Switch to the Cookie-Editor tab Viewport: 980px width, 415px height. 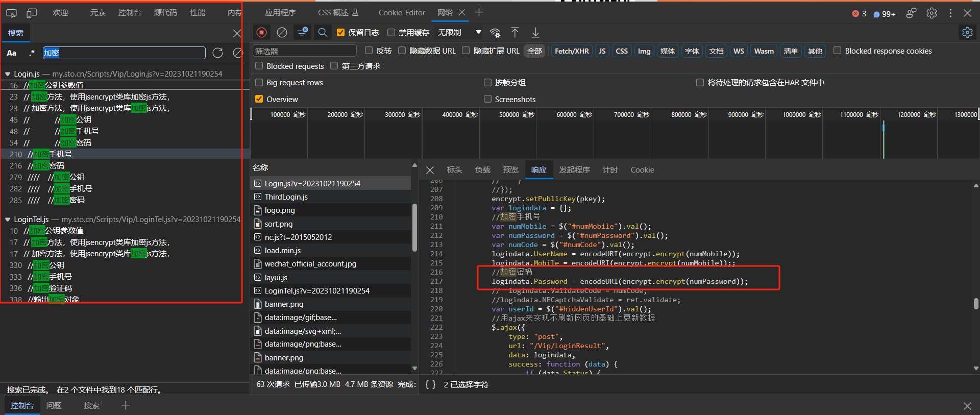coord(402,13)
